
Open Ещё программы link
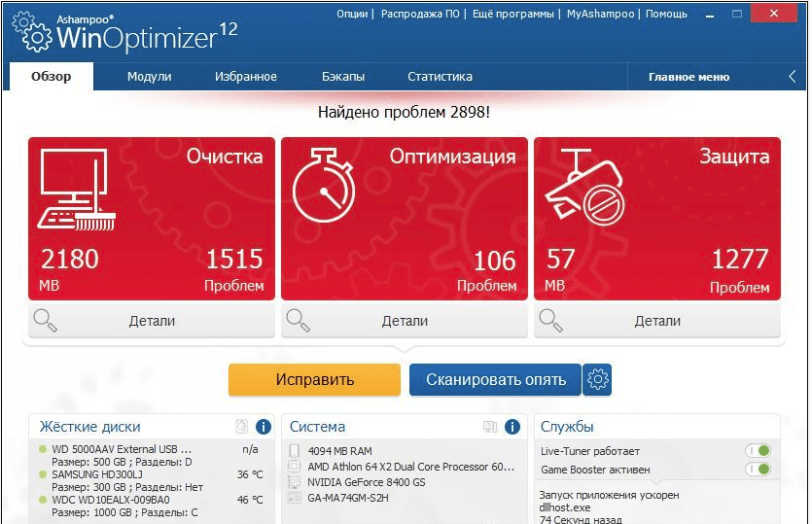pyautogui.click(x=512, y=14)
